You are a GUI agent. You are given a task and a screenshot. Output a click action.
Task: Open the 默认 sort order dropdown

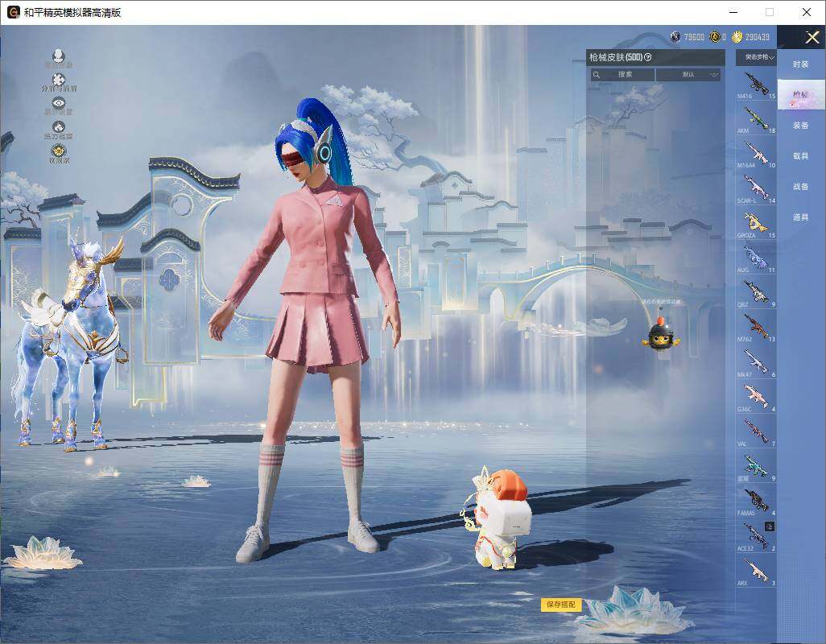click(688, 75)
